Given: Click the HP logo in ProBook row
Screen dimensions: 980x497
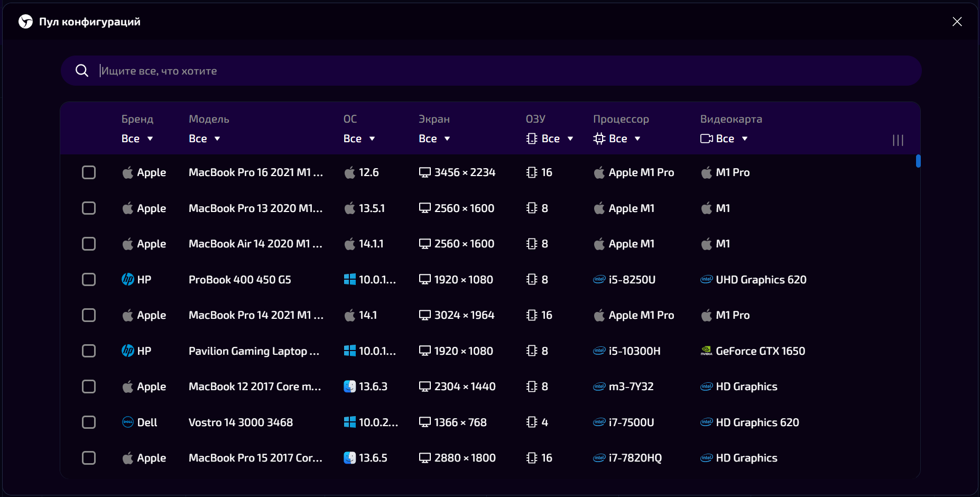Looking at the screenshot, I should tap(128, 279).
